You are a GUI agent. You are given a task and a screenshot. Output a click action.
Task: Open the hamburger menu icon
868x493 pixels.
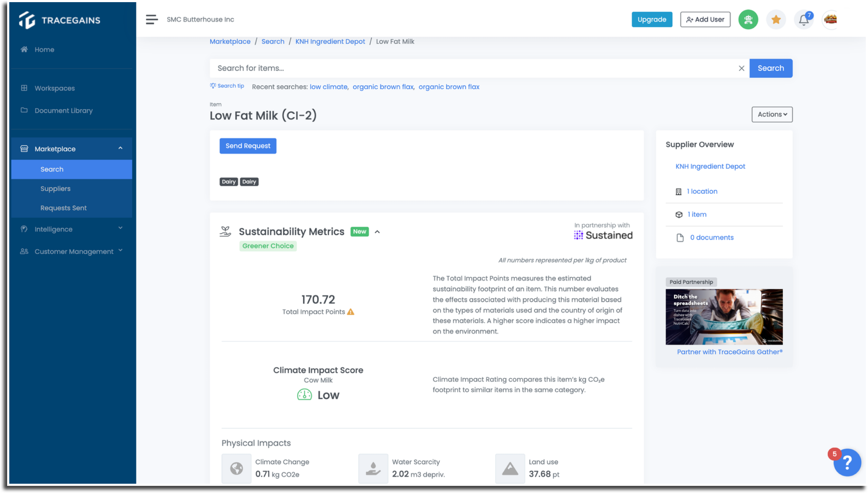pyautogui.click(x=152, y=19)
